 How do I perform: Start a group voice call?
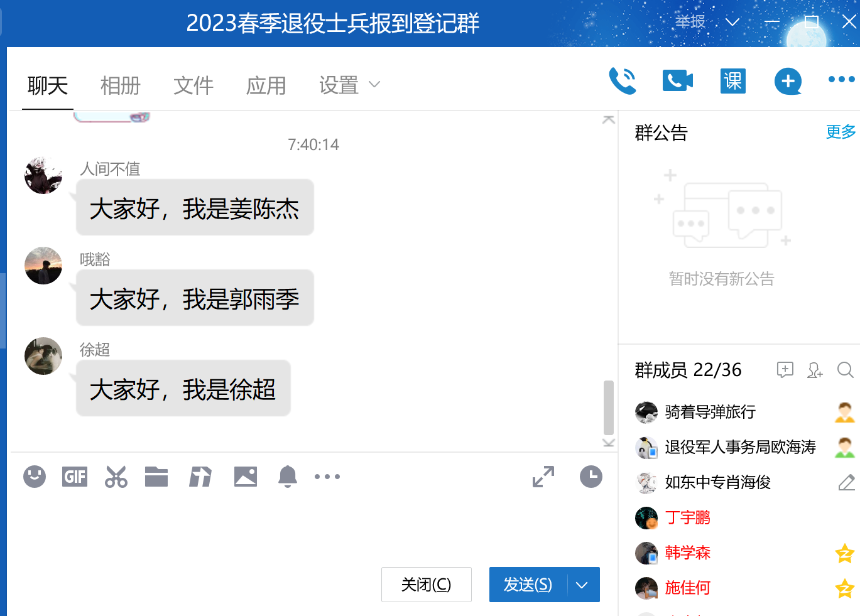click(x=622, y=81)
